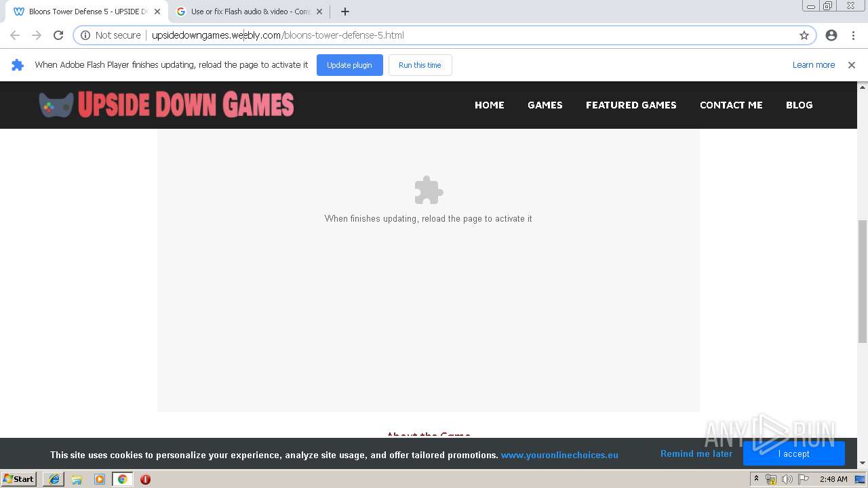
Task: Open the FEATURED GAMES menu item
Action: tap(631, 105)
